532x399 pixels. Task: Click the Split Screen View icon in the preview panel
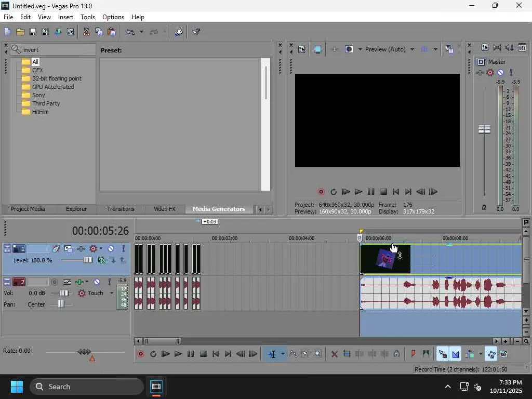coord(349,49)
